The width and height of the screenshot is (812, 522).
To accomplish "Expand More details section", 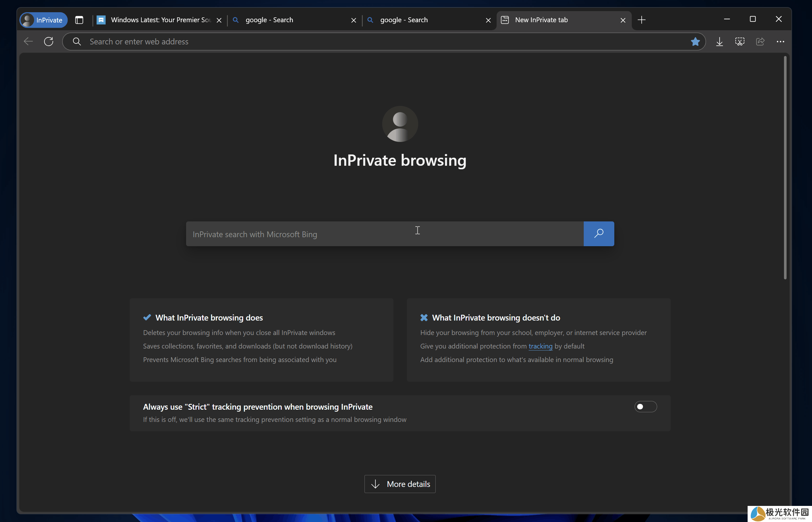I will coord(400,484).
